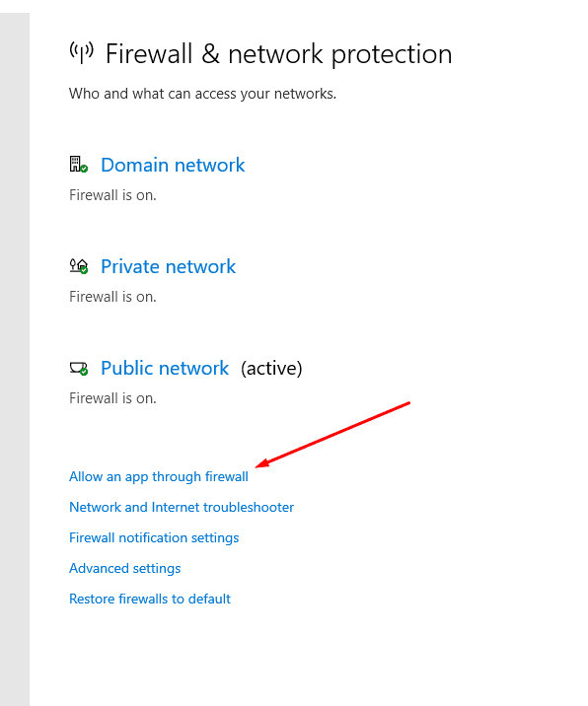This screenshot has height=706, width=588.
Task: Open Private network settings
Action: click(x=168, y=266)
